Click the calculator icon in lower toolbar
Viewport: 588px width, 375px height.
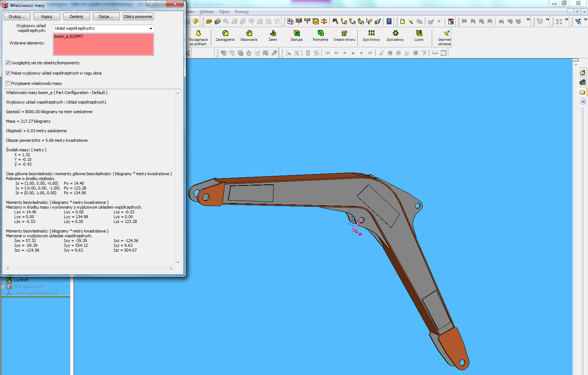tap(308, 53)
